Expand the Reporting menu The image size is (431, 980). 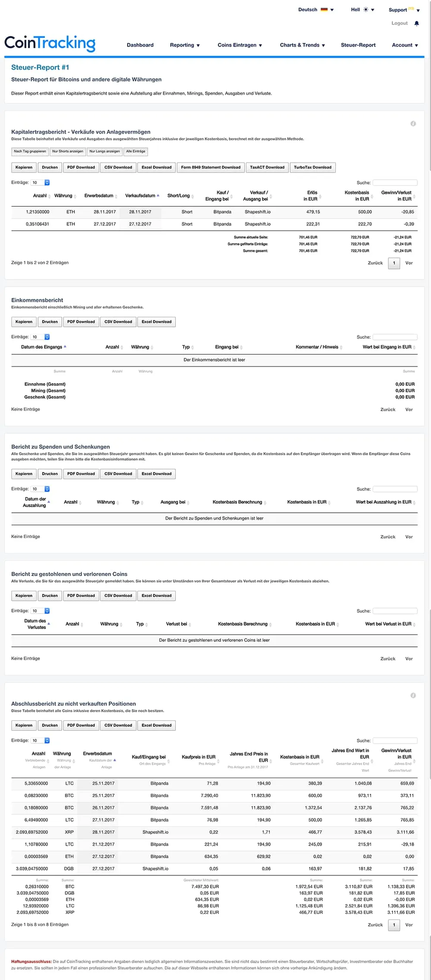tap(185, 45)
